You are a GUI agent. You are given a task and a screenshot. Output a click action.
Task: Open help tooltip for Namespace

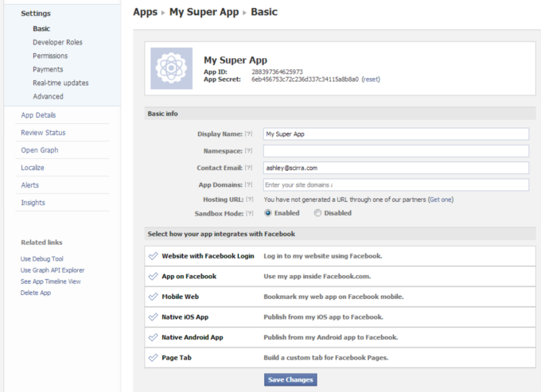coord(248,150)
